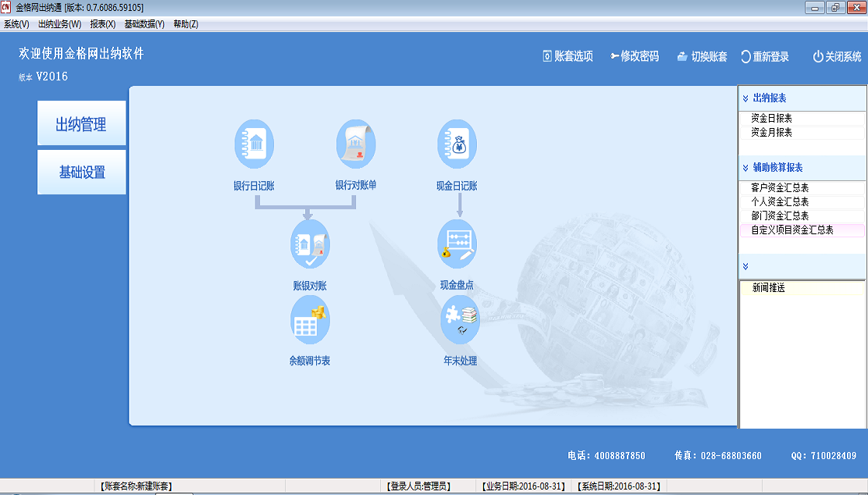Select 自定义项目资金汇总表 in the report list
This screenshot has width=868, height=495.
coord(792,230)
